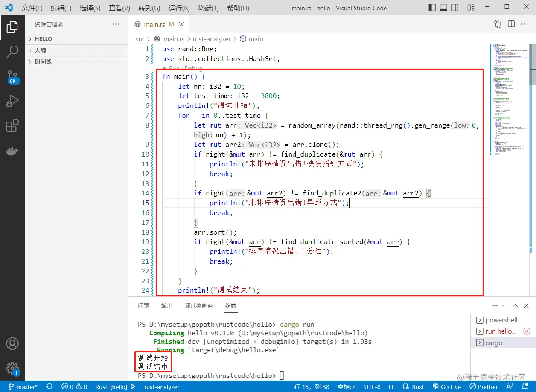Open Explorer panel more actions ellipsis
Viewport: 536px width, 392px height.
(x=116, y=24)
